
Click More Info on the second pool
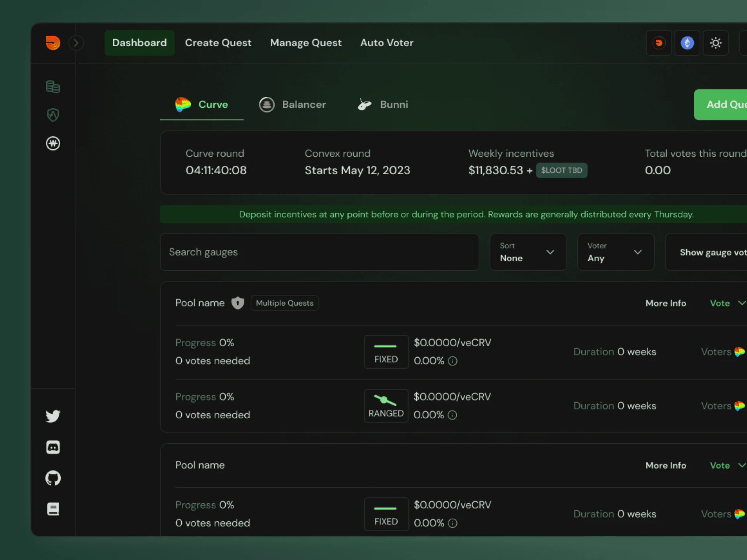coord(666,465)
